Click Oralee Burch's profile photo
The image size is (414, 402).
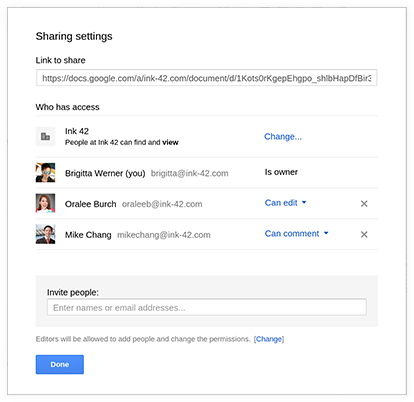click(x=45, y=203)
